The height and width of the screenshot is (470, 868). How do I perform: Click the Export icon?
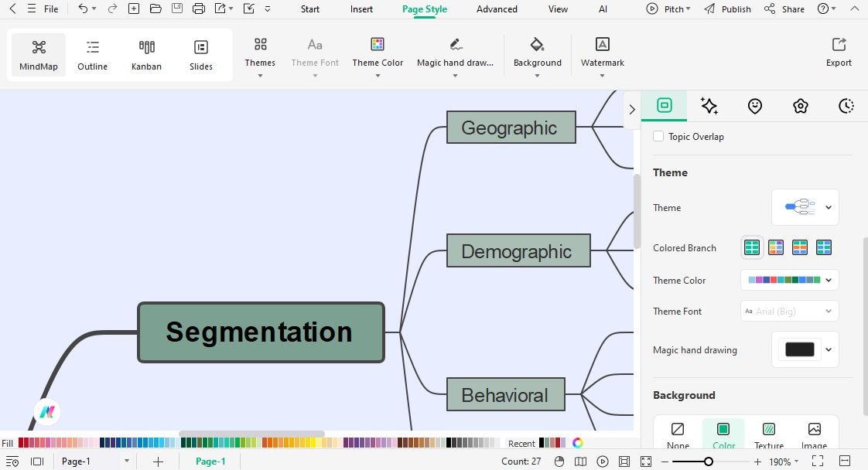(x=839, y=44)
